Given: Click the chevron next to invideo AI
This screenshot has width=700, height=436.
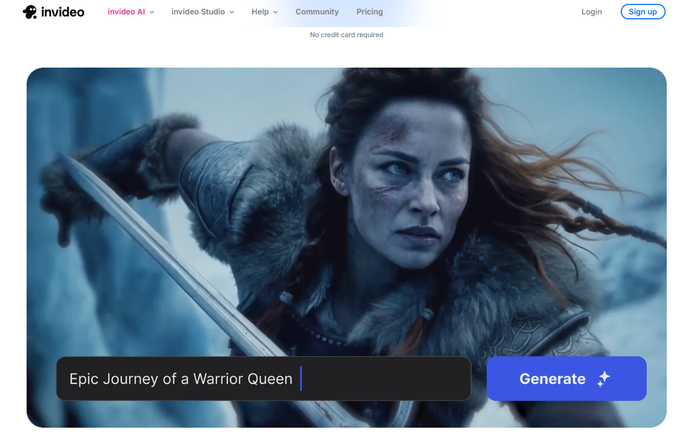Looking at the screenshot, I should pyautogui.click(x=152, y=13).
